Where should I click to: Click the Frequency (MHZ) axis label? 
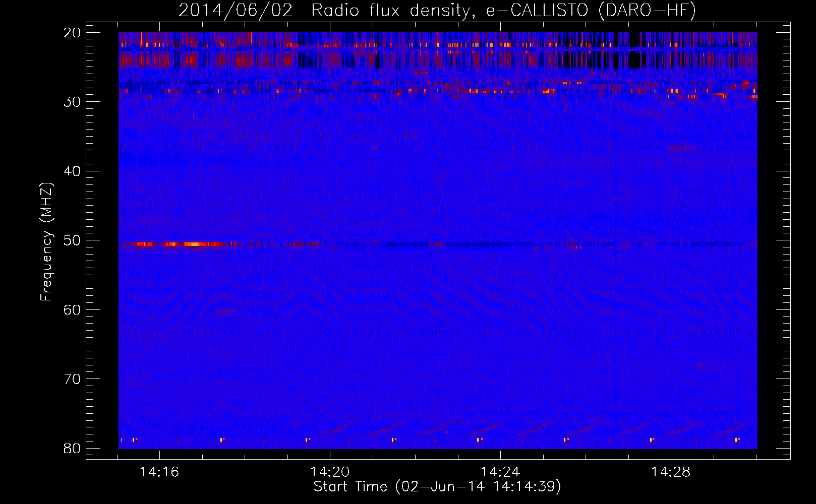(46, 242)
